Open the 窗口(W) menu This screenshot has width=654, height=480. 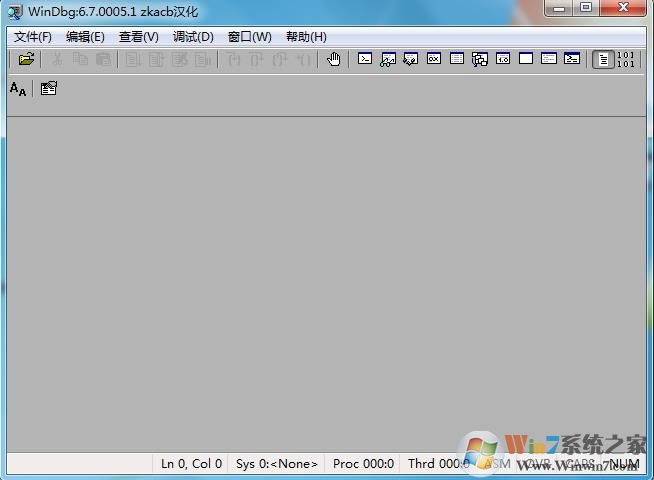click(249, 37)
